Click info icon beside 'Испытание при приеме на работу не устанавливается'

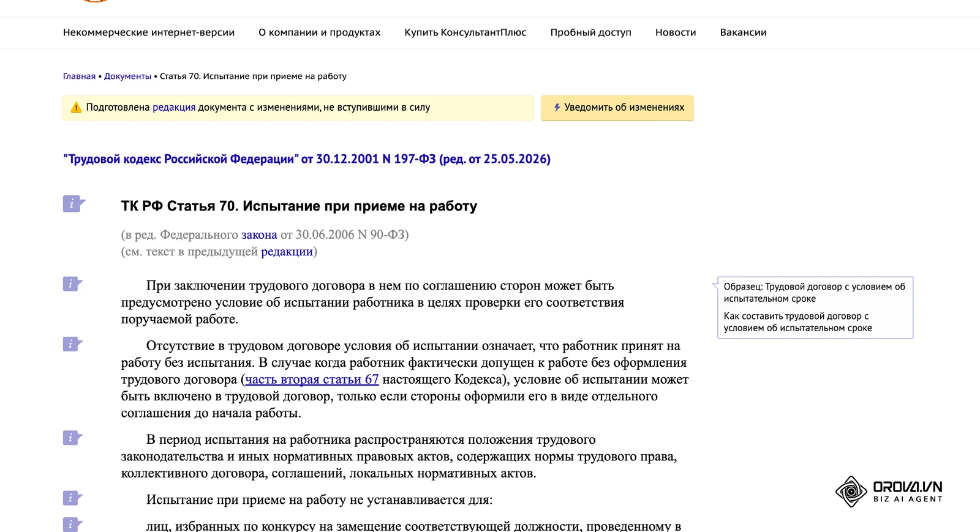(x=72, y=498)
